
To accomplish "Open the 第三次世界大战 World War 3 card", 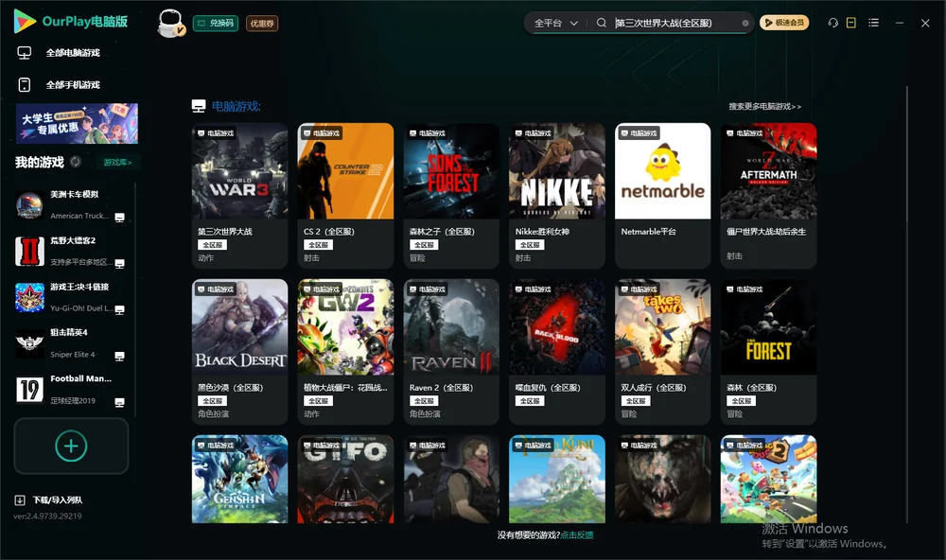I will coord(239,196).
